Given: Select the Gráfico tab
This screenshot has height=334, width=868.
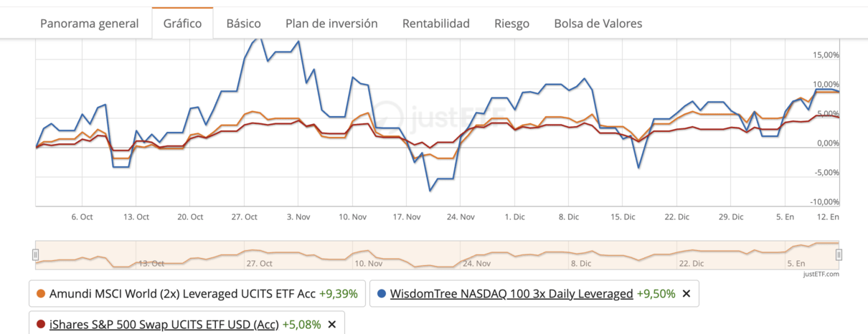Looking at the screenshot, I should coord(182,24).
